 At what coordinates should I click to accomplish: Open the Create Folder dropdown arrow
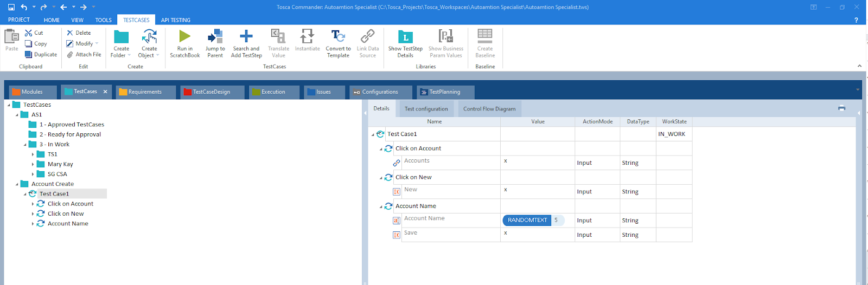point(129,55)
